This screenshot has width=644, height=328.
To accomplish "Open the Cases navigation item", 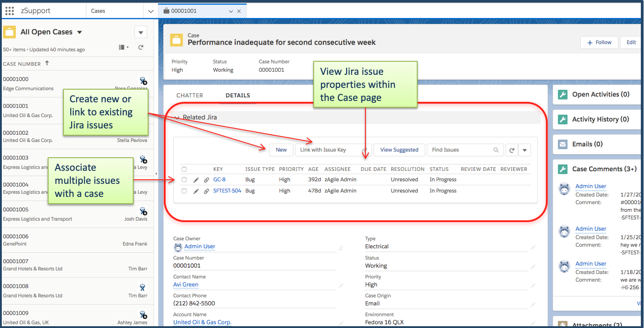I will tap(98, 11).
